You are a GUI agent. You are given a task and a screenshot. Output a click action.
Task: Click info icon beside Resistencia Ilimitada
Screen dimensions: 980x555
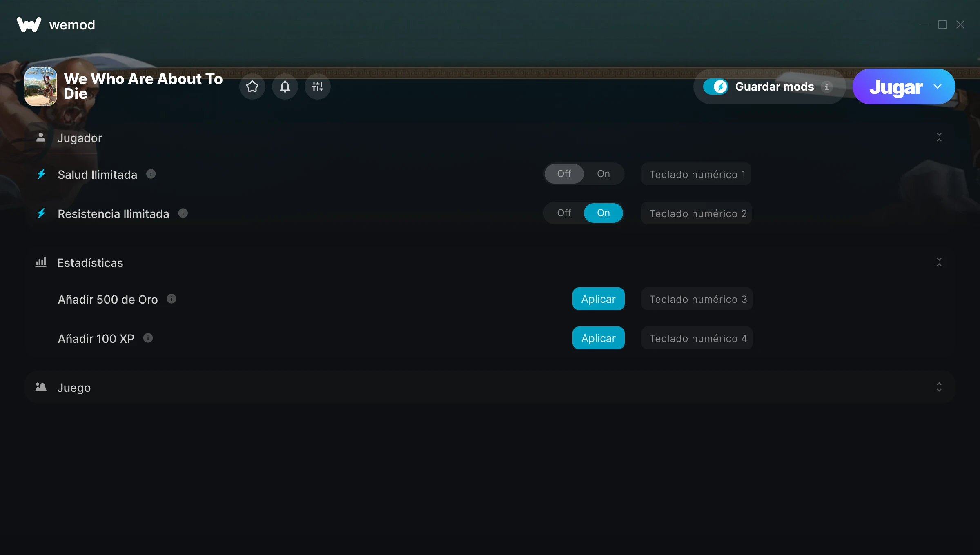(183, 213)
